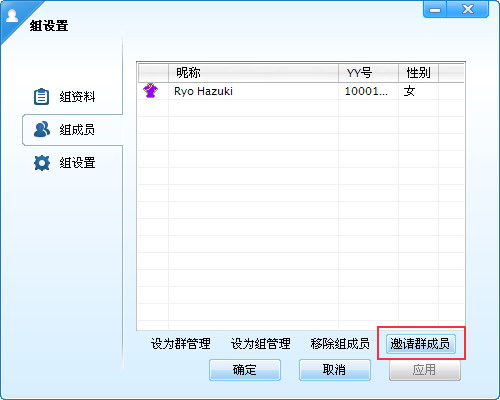Click 设为群管理 link

point(181,344)
